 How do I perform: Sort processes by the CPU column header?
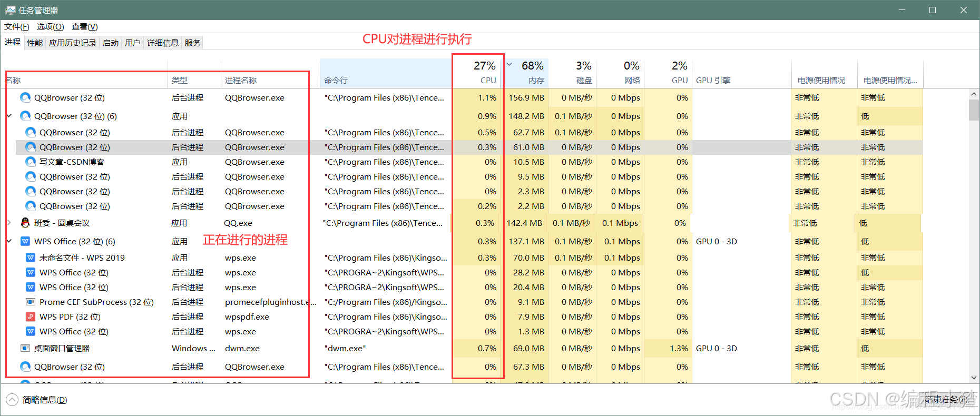pos(476,73)
